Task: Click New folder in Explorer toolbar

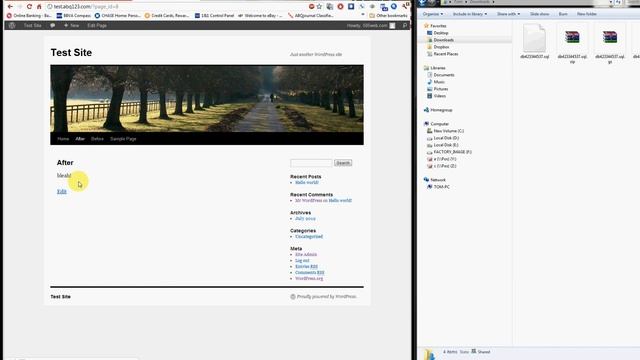Action: (587, 14)
